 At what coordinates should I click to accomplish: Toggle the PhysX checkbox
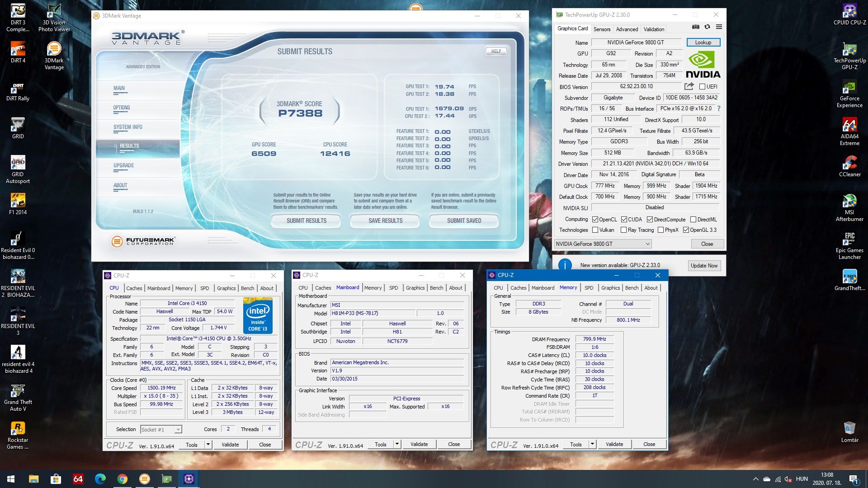660,230
